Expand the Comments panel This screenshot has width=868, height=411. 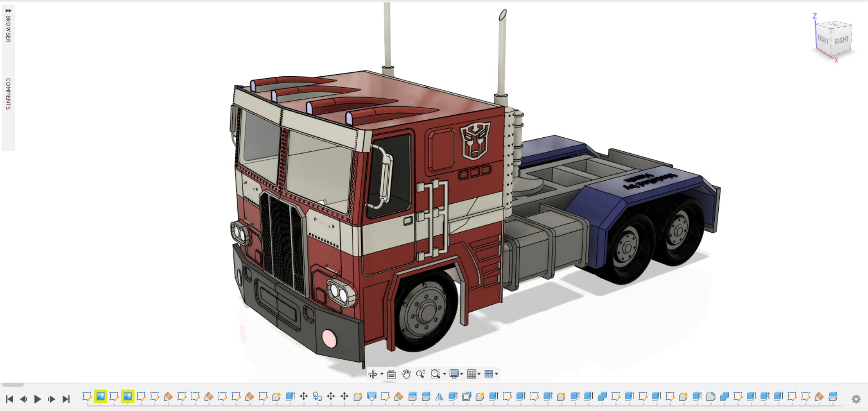pos(8,94)
